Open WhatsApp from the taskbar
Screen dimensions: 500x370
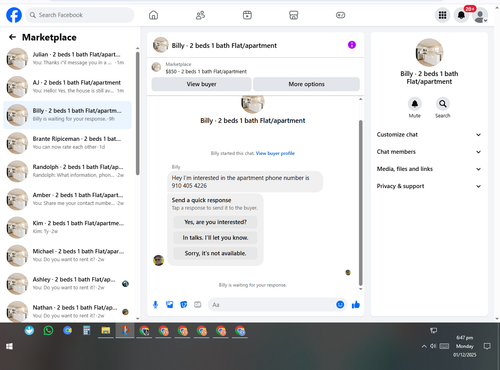pos(48,331)
